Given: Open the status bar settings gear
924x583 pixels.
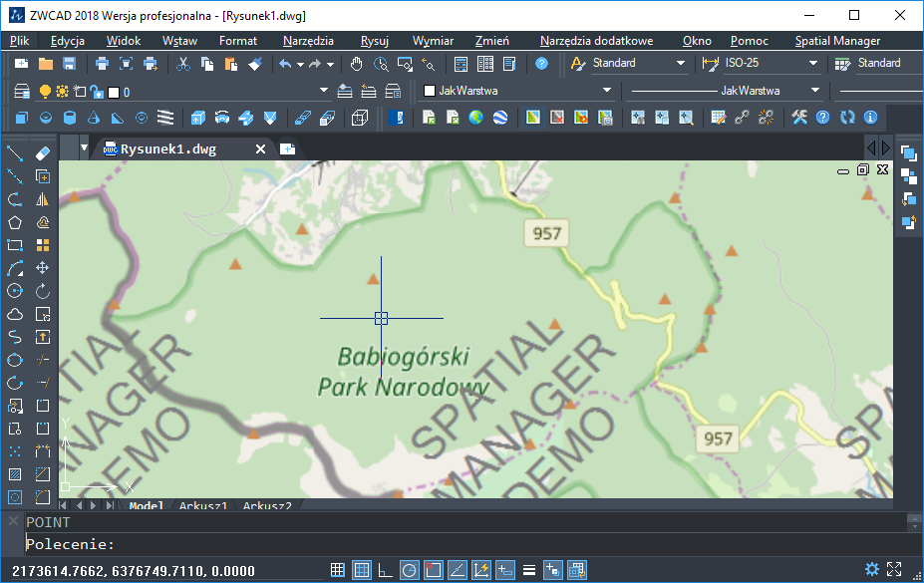Looking at the screenshot, I should (871, 569).
